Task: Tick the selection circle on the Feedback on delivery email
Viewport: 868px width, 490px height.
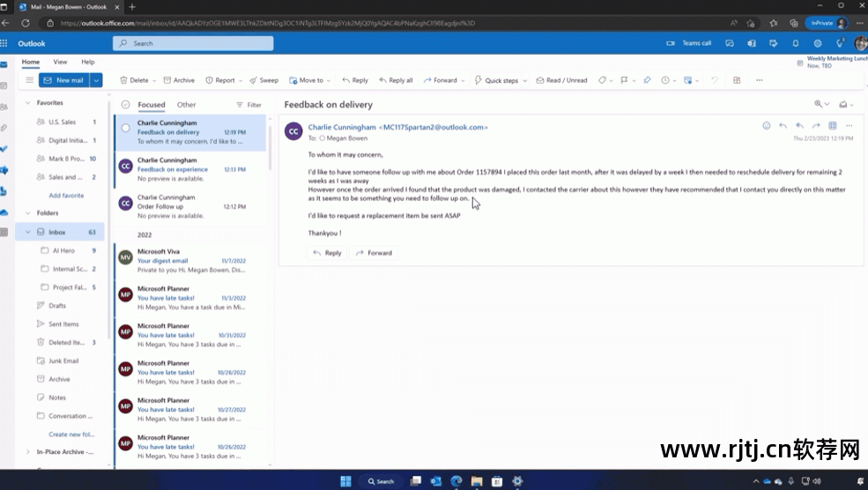Action: [x=125, y=128]
